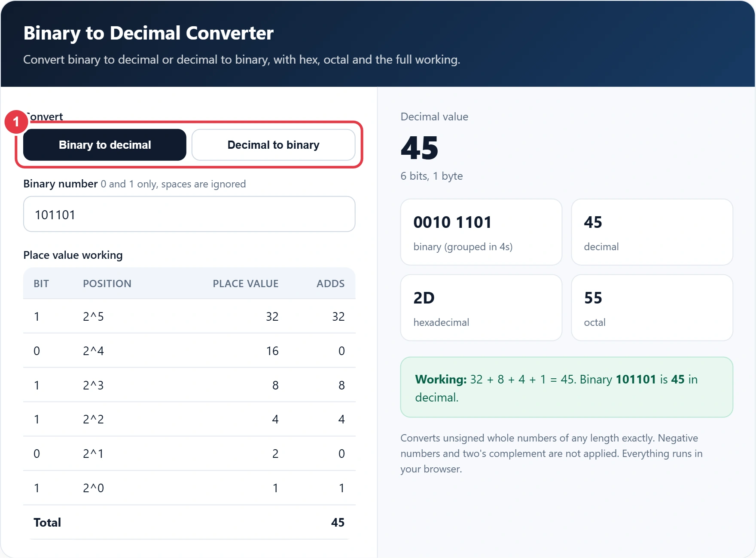This screenshot has width=756, height=558.
Task: Click the 2^2 position cell
Action: pyautogui.click(x=93, y=419)
